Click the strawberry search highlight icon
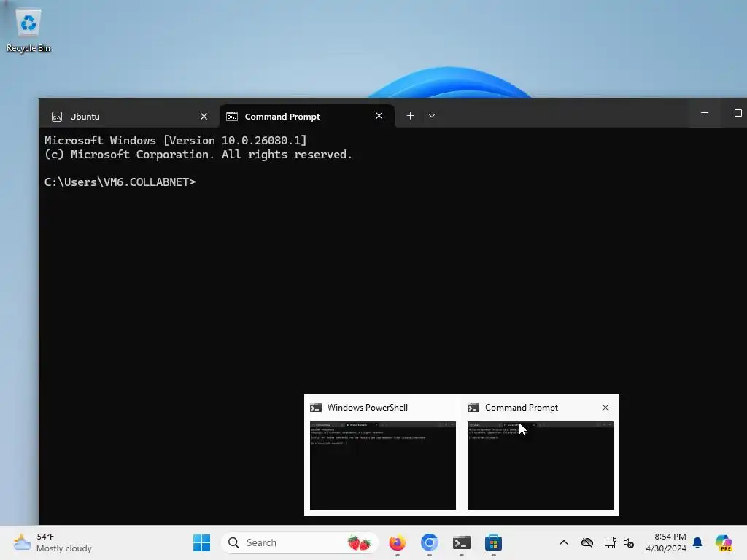 (359, 542)
